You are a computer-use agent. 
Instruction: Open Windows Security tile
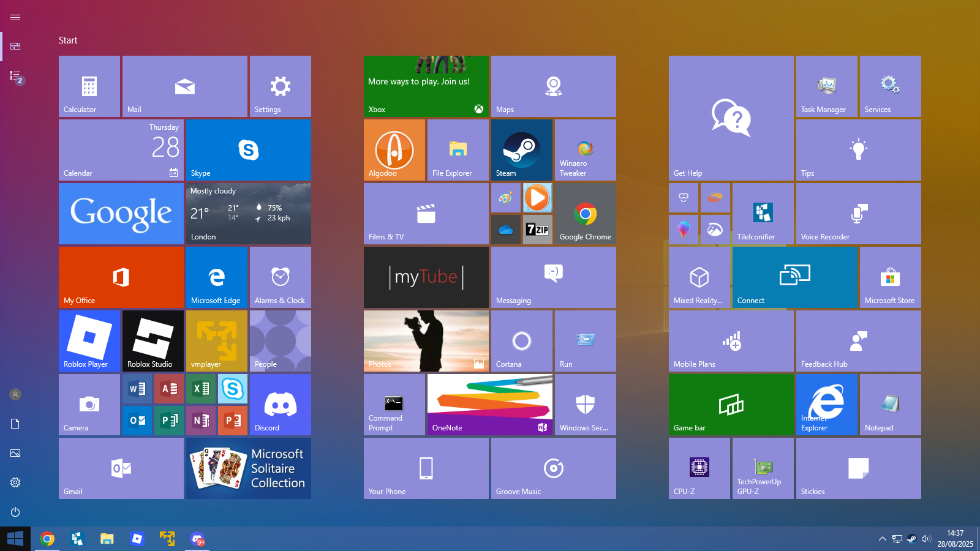(586, 405)
